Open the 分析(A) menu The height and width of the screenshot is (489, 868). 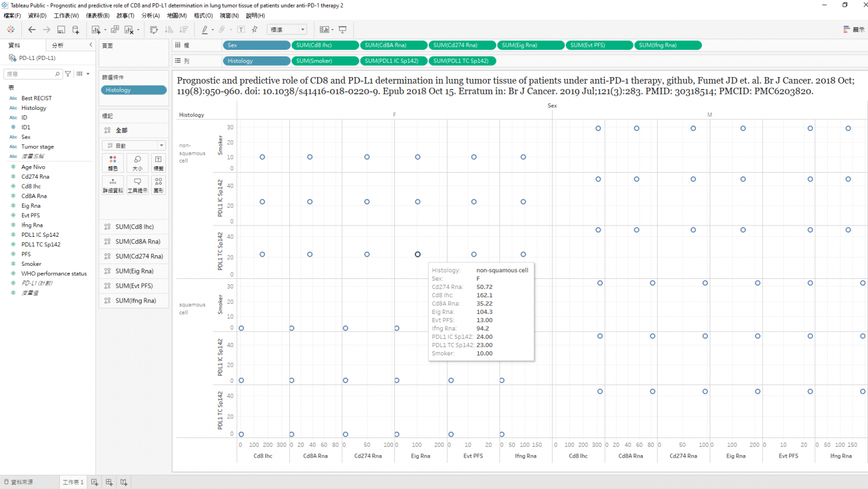click(x=150, y=15)
